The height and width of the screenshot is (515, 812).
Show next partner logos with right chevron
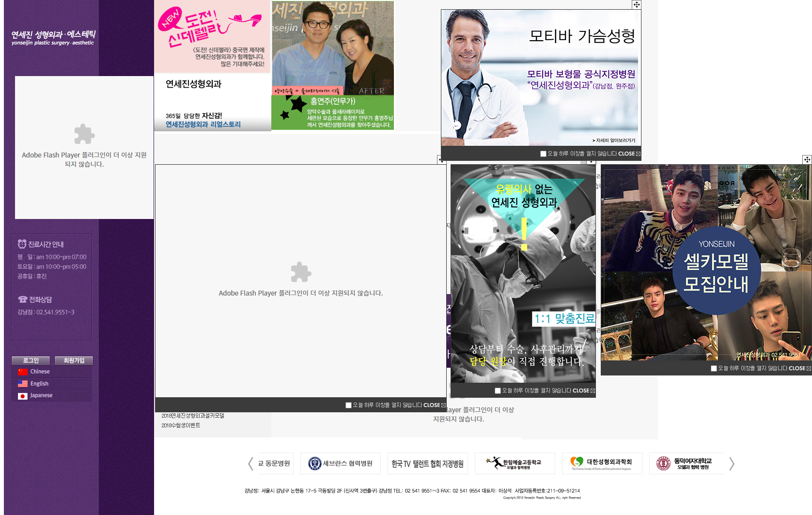tap(732, 464)
